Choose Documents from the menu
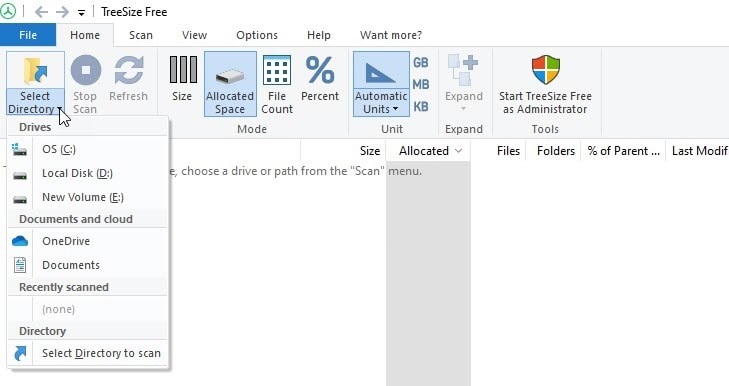 [87, 265]
